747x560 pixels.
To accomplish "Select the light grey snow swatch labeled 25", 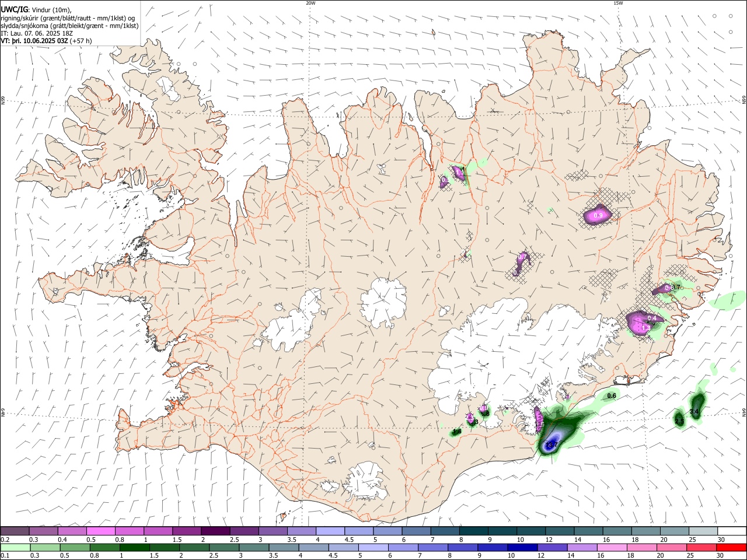I will point(703,531).
